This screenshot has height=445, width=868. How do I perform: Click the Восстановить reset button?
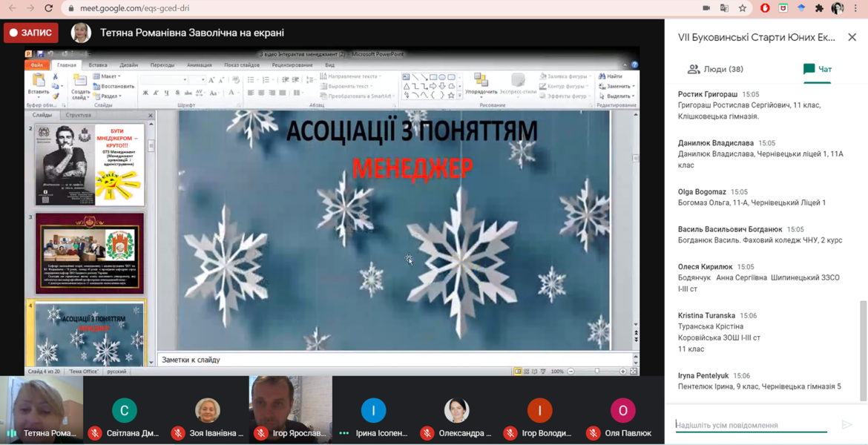(114, 86)
